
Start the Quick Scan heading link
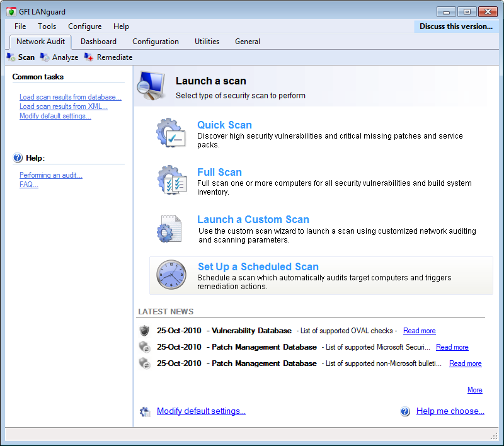[224, 125]
